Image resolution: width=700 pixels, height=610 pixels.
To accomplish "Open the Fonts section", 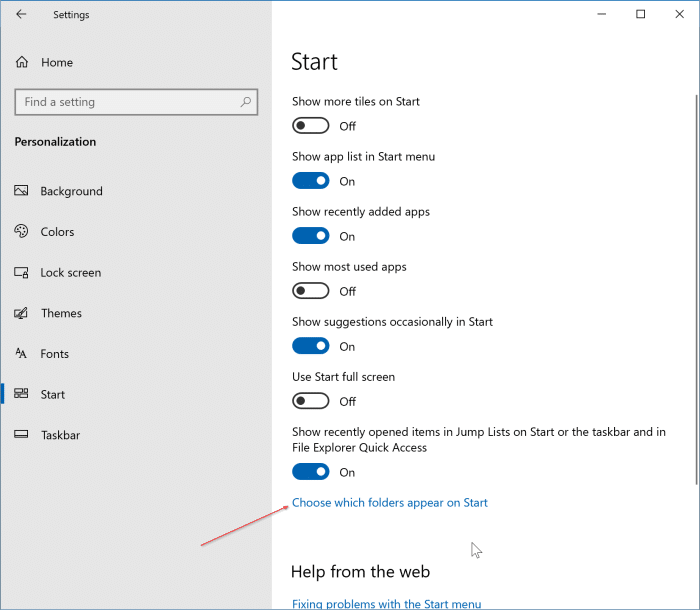I will pyautogui.click(x=54, y=354).
